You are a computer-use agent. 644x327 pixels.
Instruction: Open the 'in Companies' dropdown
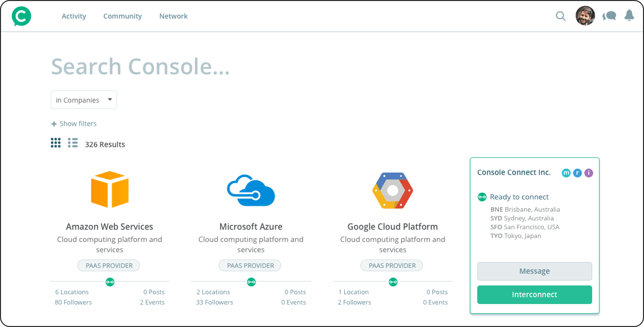point(84,100)
